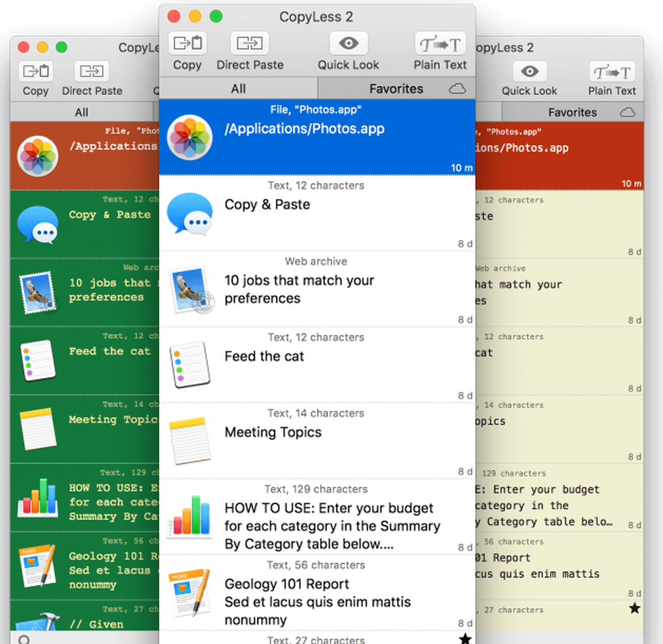Click the Photos icon in the green window
The image size is (663, 644).
point(38,156)
